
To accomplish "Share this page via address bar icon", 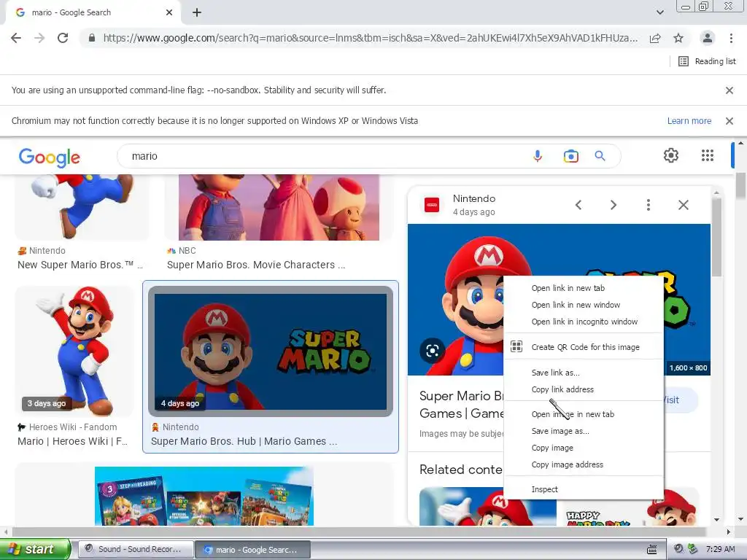I will point(655,38).
